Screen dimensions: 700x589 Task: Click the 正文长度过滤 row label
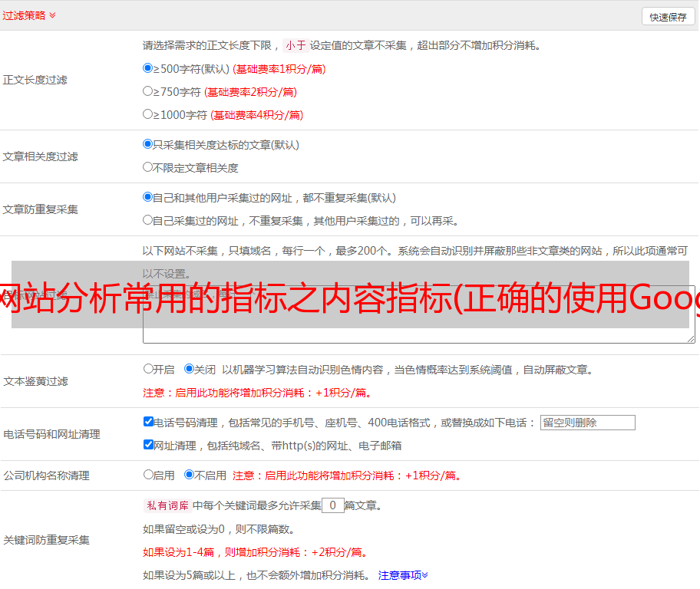(x=35, y=80)
